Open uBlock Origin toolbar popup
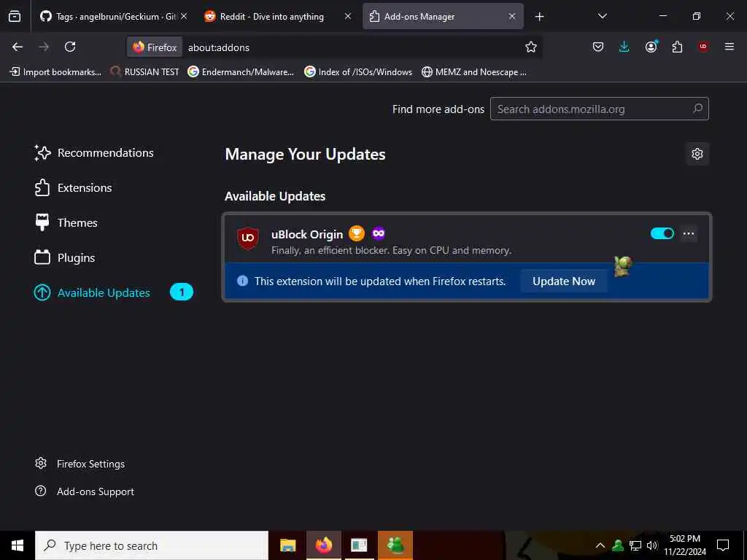The height and width of the screenshot is (560, 747). 703,47
